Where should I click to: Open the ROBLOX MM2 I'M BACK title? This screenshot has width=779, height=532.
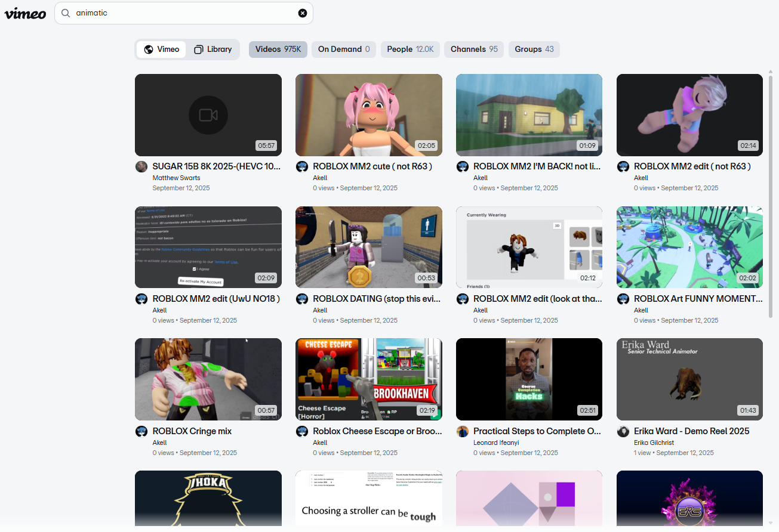(537, 166)
